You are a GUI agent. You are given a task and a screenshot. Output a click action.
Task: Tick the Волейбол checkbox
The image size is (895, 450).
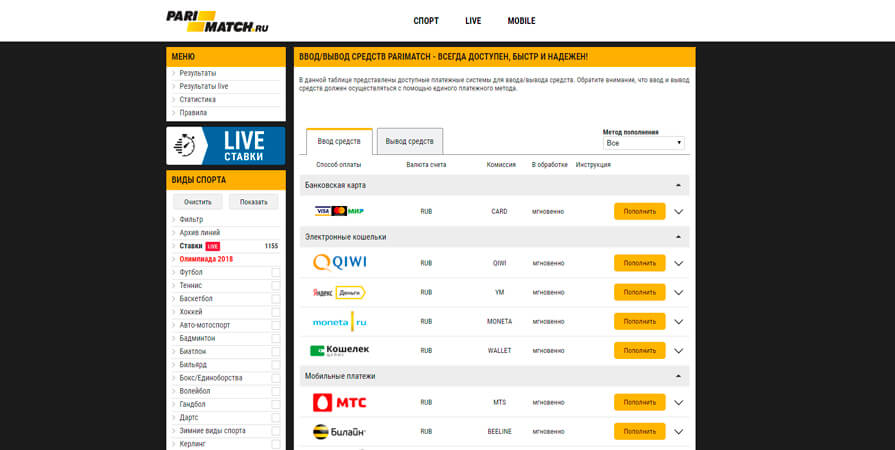click(276, 391)
